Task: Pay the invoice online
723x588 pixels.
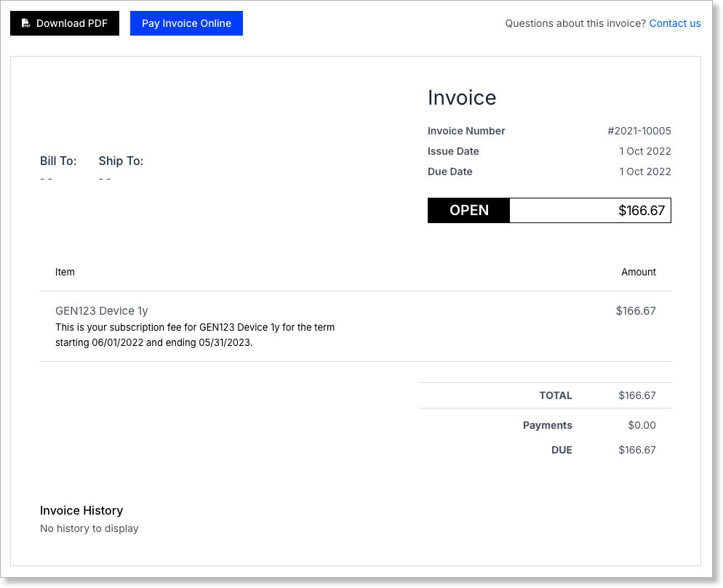Action: point(186,23)
